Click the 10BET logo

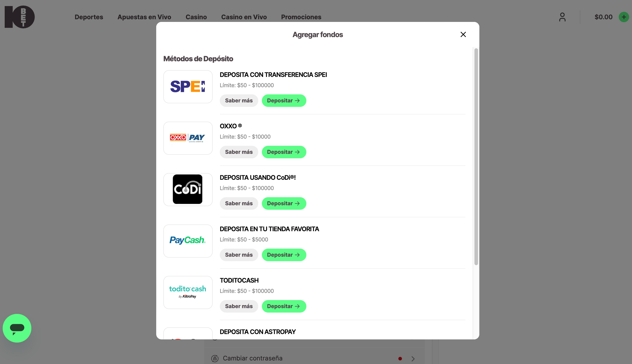click(19, 17)
